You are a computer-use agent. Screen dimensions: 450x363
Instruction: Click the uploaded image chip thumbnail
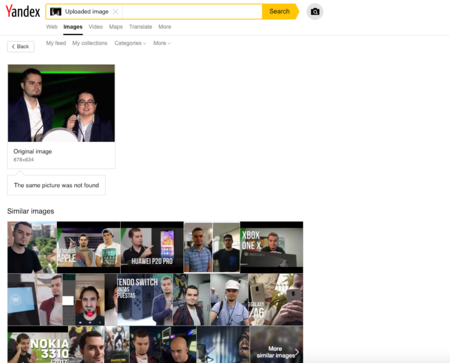pyautogui.click(x=55, y=12)
